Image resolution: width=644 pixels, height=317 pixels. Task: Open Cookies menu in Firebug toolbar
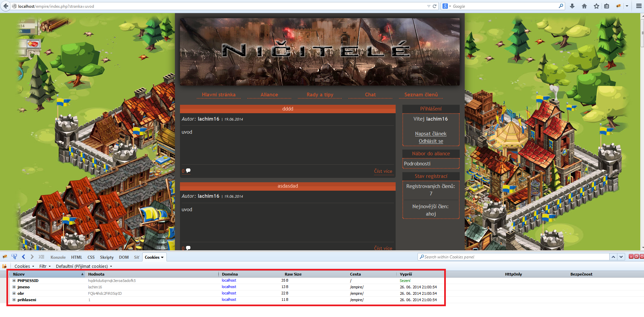pos(24,266)
